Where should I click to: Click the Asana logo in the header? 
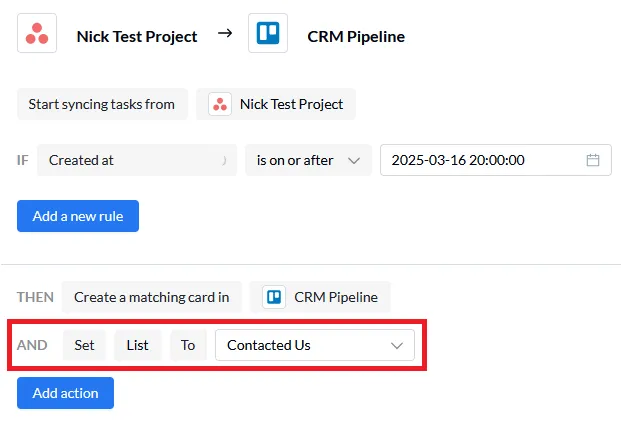37,34
